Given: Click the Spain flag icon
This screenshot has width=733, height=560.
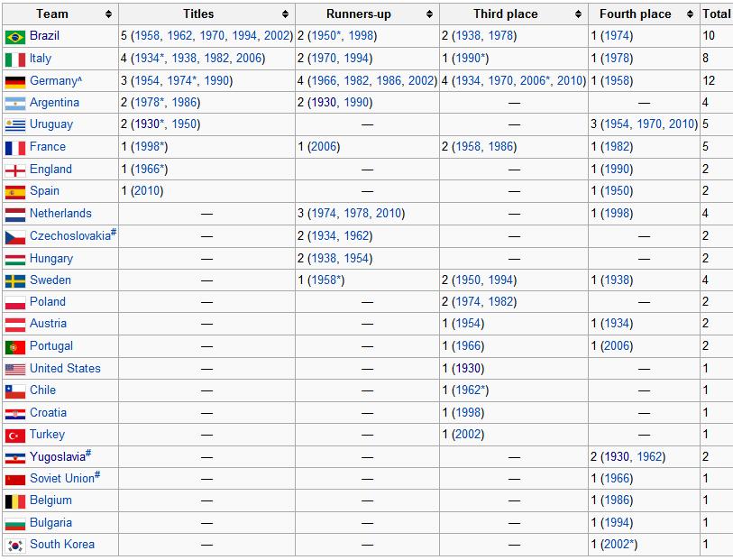Looking at the screenshot, I should click(x=15, y=192).
